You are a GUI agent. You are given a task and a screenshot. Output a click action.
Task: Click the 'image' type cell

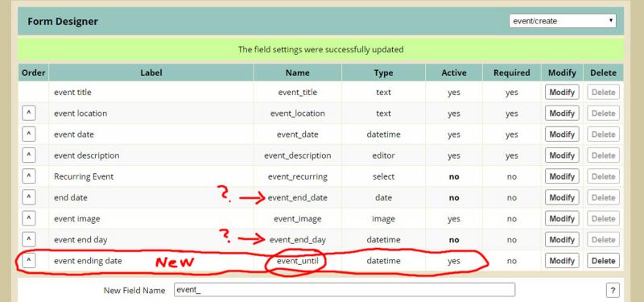383,218
